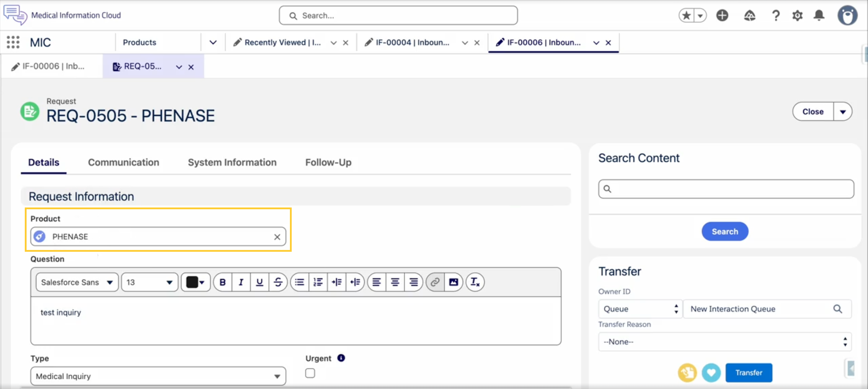Click the Favorites star icon
This screenshot has height=389, width=868.
686,15
